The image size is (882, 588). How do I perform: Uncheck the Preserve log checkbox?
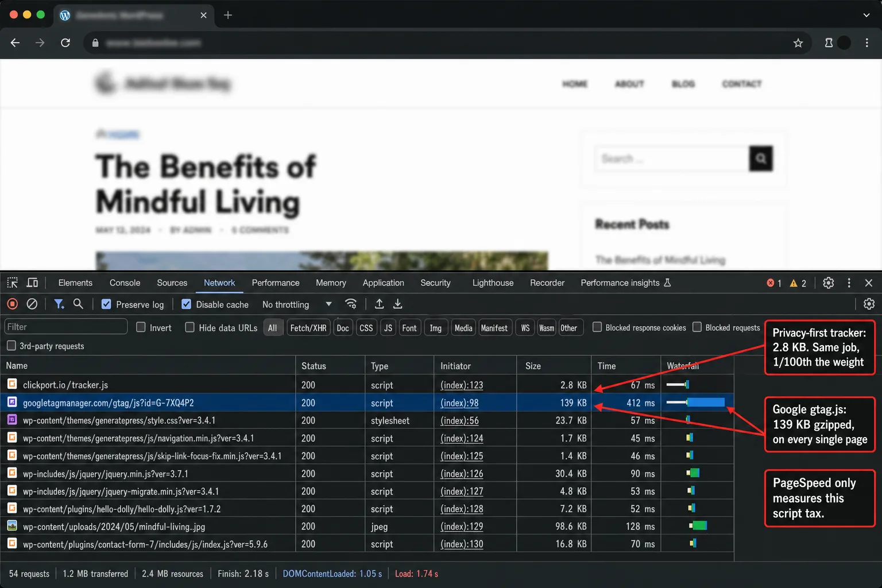pyautogui.click(x=106, y=304)
